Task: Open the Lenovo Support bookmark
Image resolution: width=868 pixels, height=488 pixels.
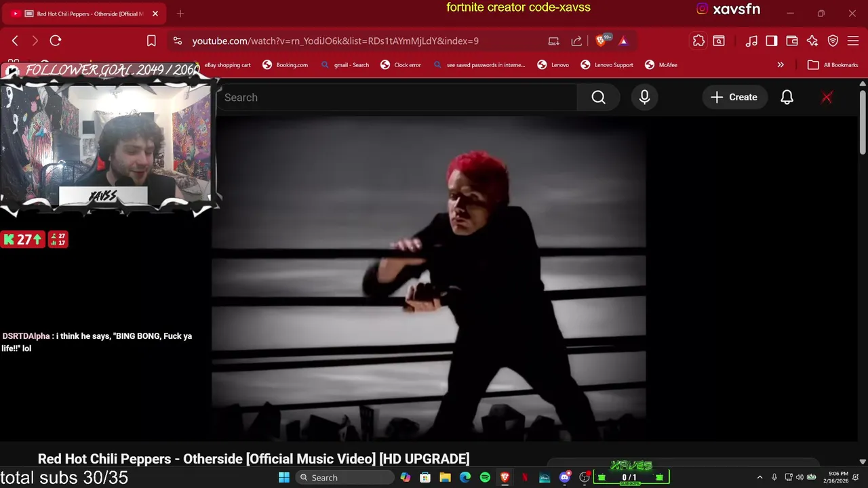Action: [607, 65]
